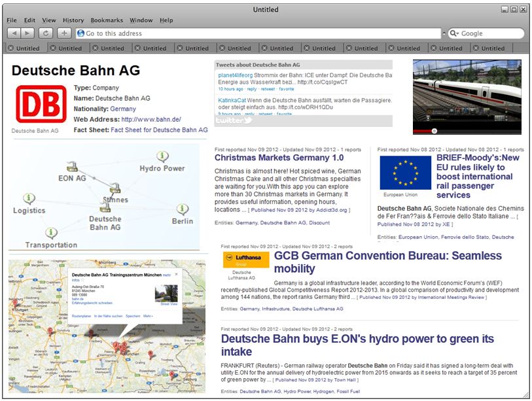Reply to the planet4lifeorg tweet

[252, 89]
